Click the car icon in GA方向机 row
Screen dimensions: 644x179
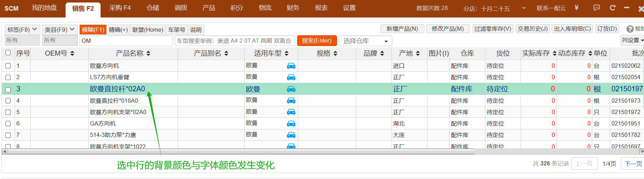[291, 123]
